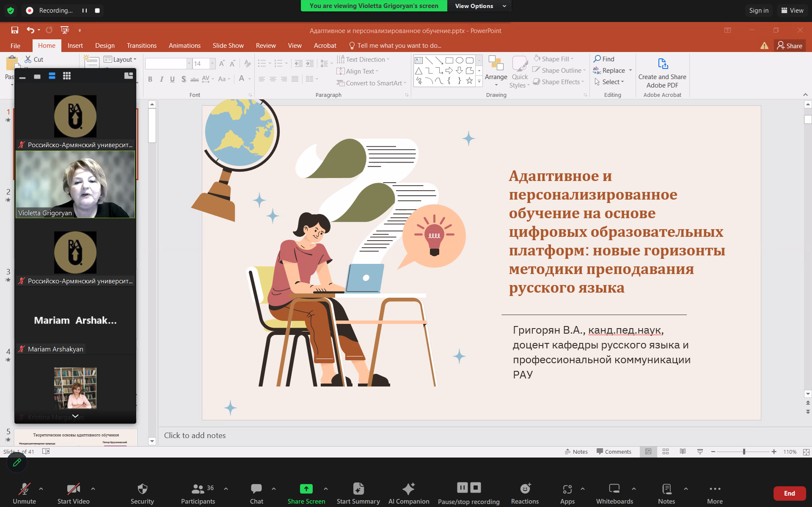
Task: End the meeting with End button
Action: 789,493
